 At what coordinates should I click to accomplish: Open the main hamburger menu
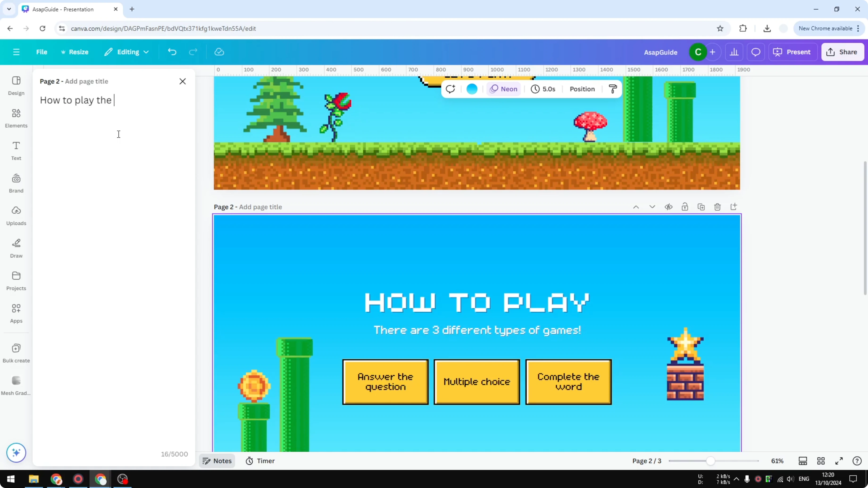pos(16,52)
